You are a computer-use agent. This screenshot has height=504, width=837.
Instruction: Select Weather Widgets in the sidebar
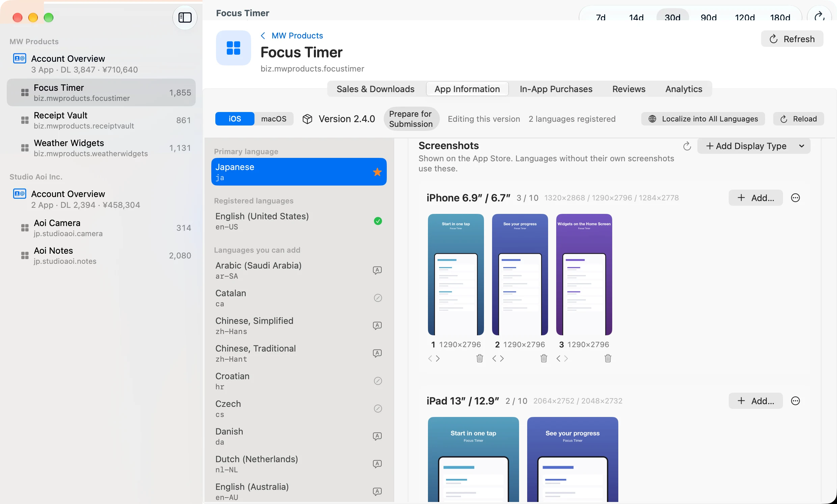coord(101,148)
